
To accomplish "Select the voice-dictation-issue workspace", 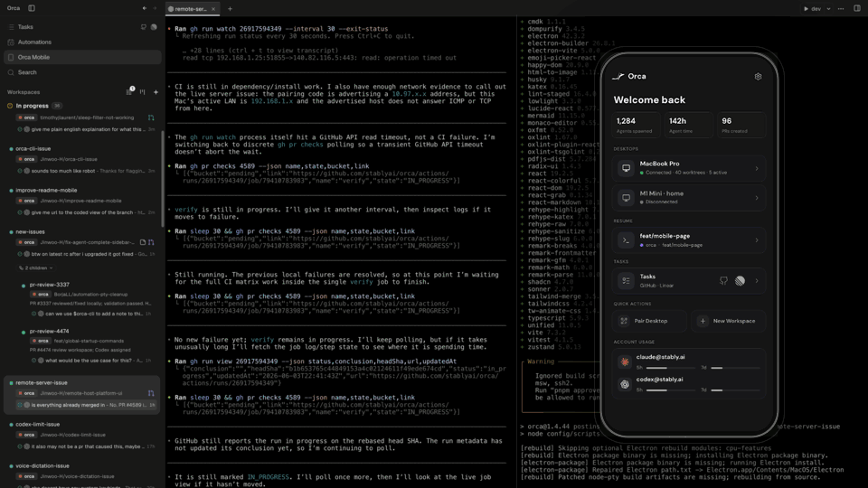I will (x=42, y=466).
